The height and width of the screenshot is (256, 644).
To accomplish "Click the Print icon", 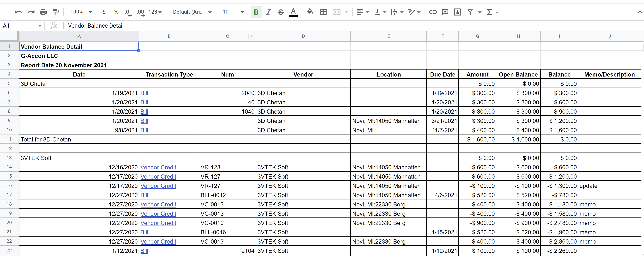I will pyautogui.click(x=43, y=12).
